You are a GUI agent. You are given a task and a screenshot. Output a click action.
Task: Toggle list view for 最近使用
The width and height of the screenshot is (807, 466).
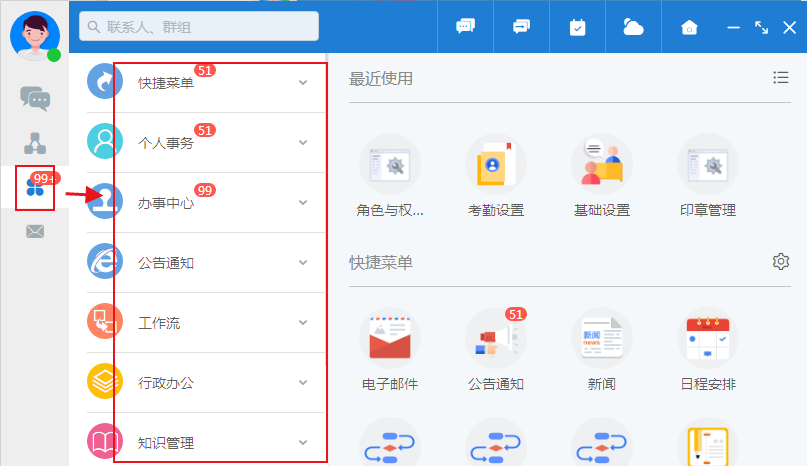pyautogui.click(x=780, y=78)
